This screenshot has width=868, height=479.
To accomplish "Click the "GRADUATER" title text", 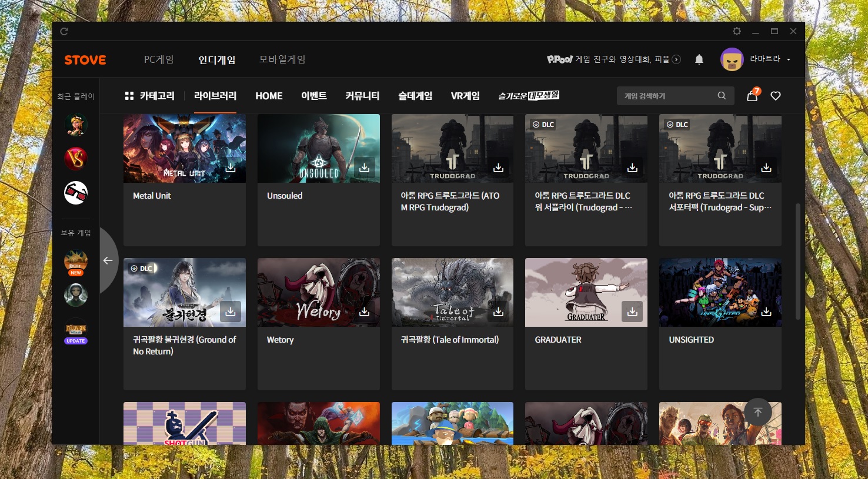I will pos(558,340).
